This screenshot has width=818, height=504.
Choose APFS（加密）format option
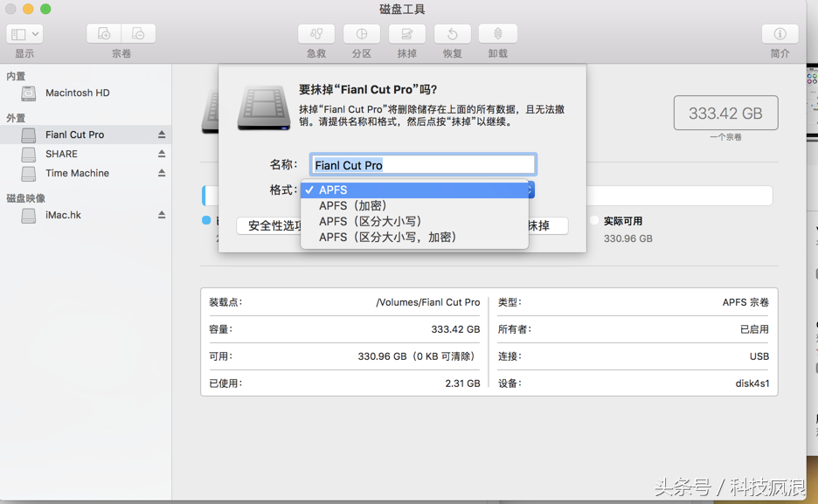click(415, 206)
